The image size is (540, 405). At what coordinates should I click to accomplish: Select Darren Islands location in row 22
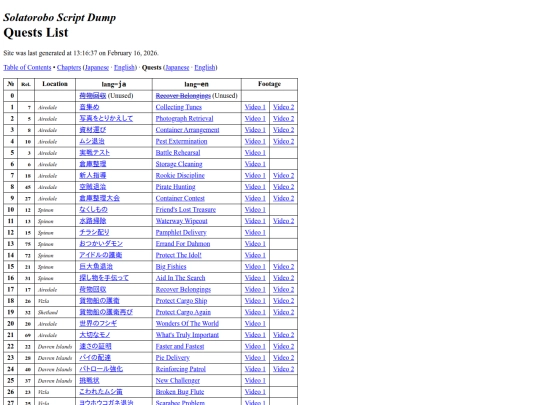click(55, 346)
